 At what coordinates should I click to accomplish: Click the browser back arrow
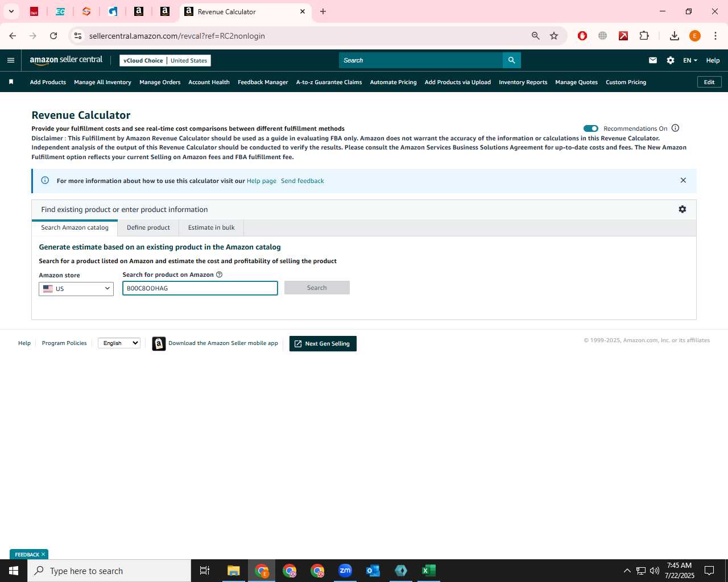click(13, 36)
